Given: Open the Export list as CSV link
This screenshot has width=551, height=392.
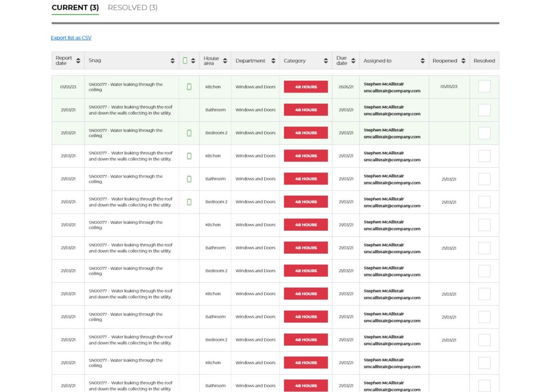Looking at the screenshot, I should point(71,38).
